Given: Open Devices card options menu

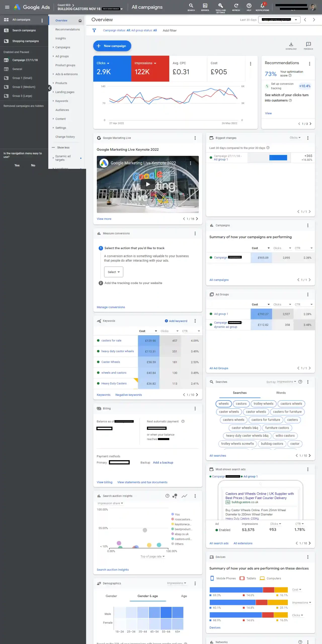Looking at the screenshot, I should point(308,557).
